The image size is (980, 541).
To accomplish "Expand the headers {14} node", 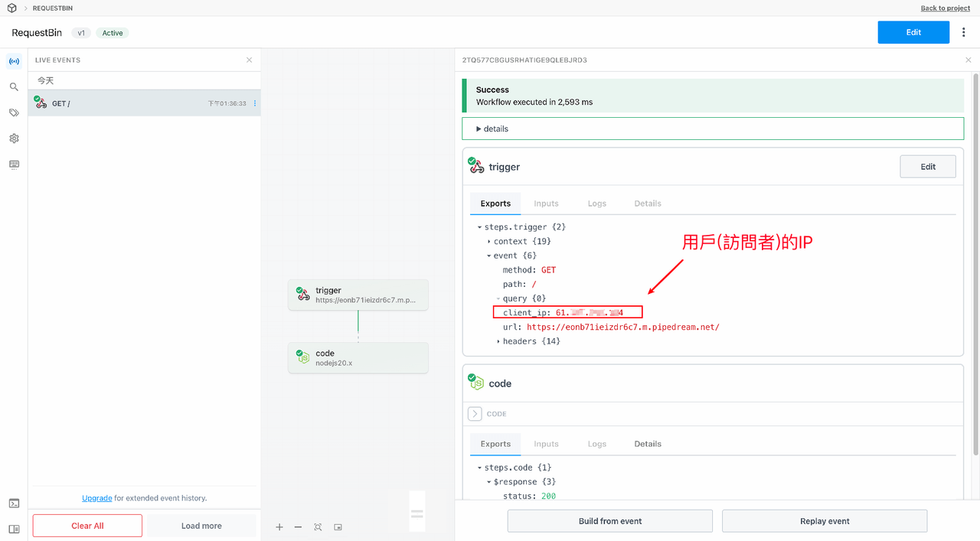I will (498, 341).
